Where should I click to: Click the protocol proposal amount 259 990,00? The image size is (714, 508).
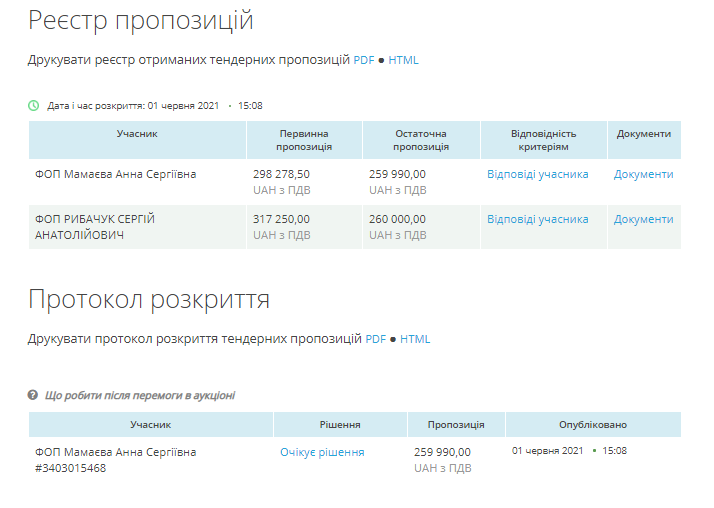pyautogui.click(x=442, y=452)
